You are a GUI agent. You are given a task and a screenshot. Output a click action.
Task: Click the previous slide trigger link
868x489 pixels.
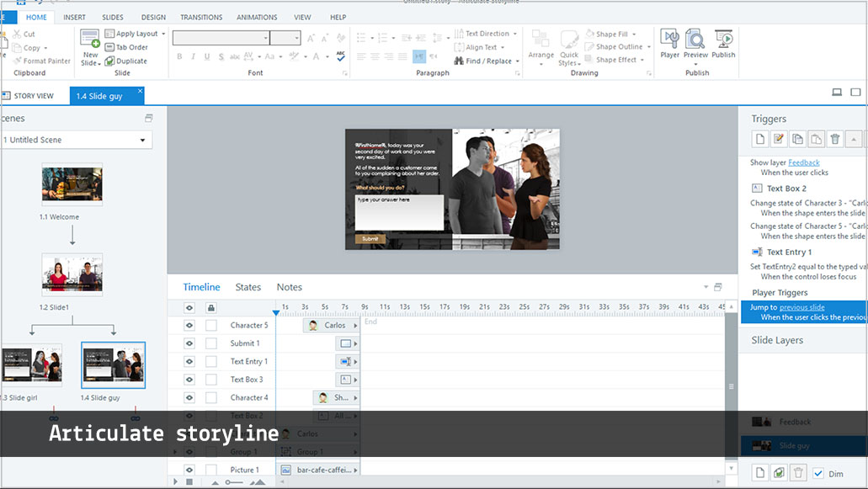[x=801, y=307]
